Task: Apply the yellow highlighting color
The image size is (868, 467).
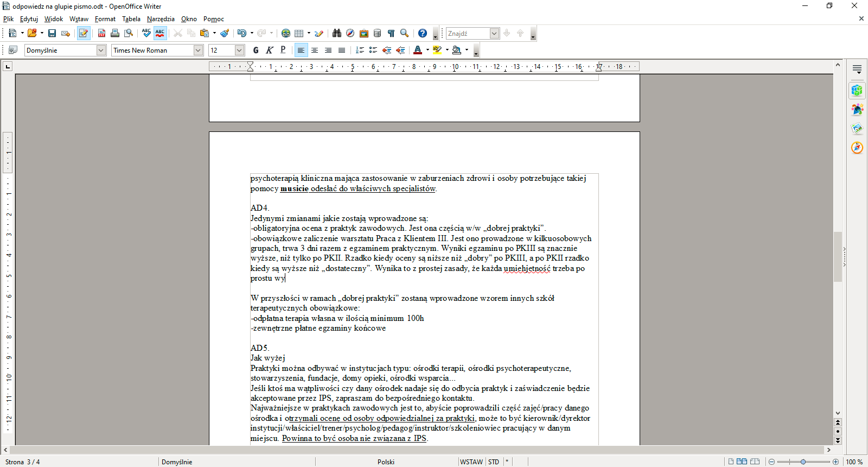Action: 437,50
